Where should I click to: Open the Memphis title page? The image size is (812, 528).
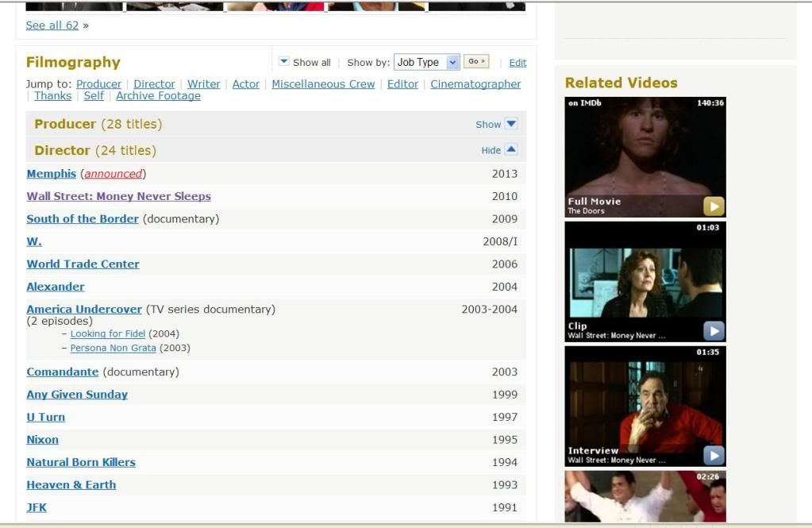coord(52,174)
